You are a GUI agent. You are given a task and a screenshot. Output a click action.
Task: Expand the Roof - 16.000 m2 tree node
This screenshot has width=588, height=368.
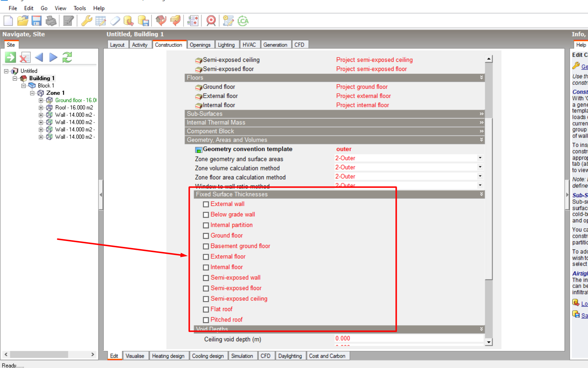[41, 108]
